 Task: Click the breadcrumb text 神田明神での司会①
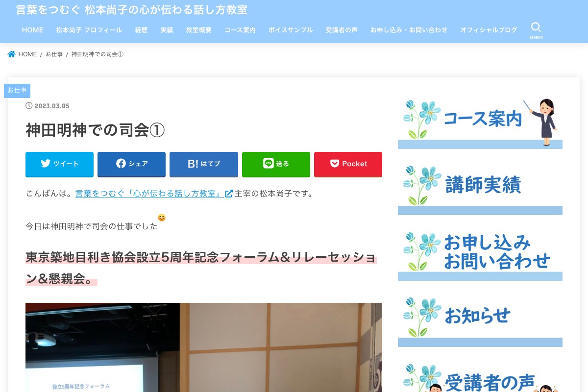click(x=98, y=54)
